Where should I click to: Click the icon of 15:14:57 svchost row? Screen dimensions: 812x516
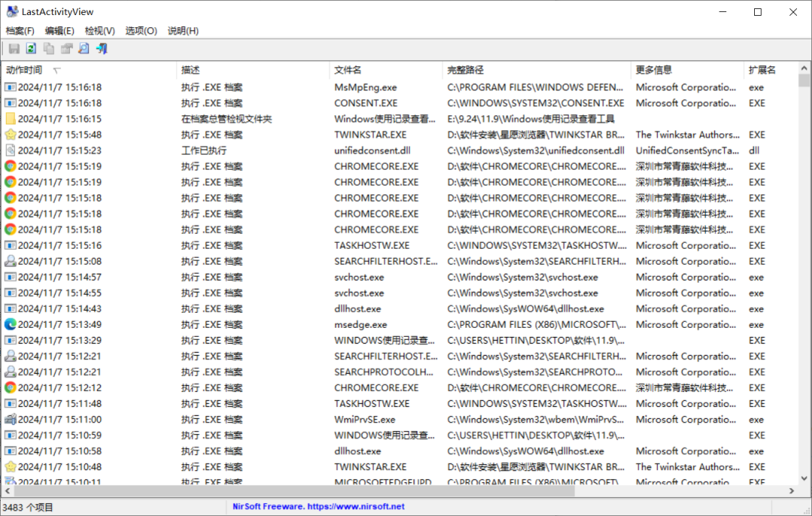tap(11, 277)
